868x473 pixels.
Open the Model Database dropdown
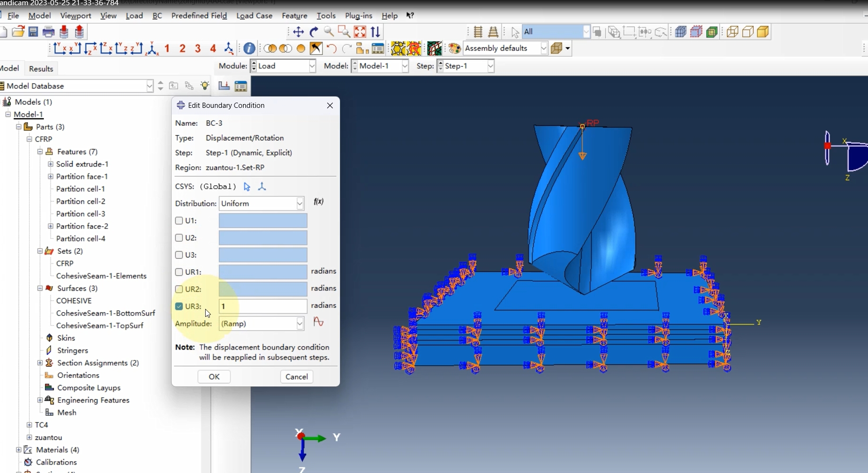click(77, 86)
